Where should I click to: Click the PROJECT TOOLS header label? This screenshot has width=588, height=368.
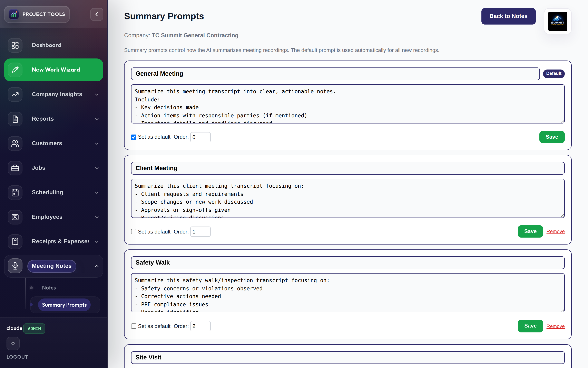coord(44,14)
